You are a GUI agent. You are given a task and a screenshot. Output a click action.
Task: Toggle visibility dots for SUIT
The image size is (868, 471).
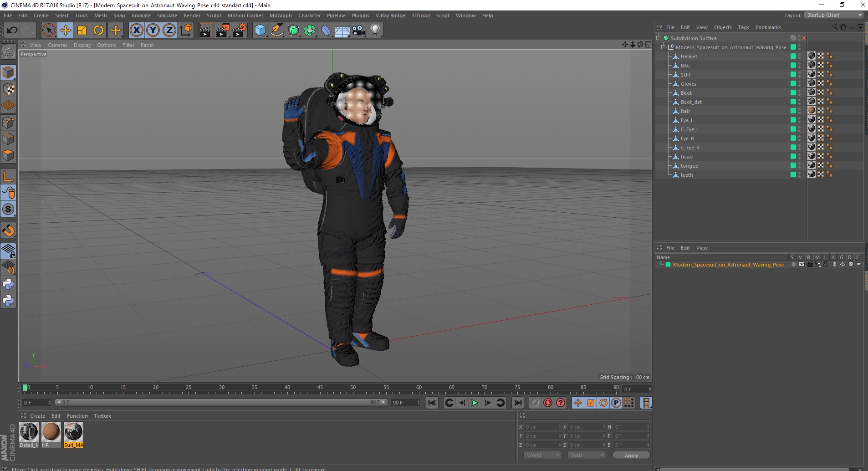pyautogui.click(x=800, y=74)
